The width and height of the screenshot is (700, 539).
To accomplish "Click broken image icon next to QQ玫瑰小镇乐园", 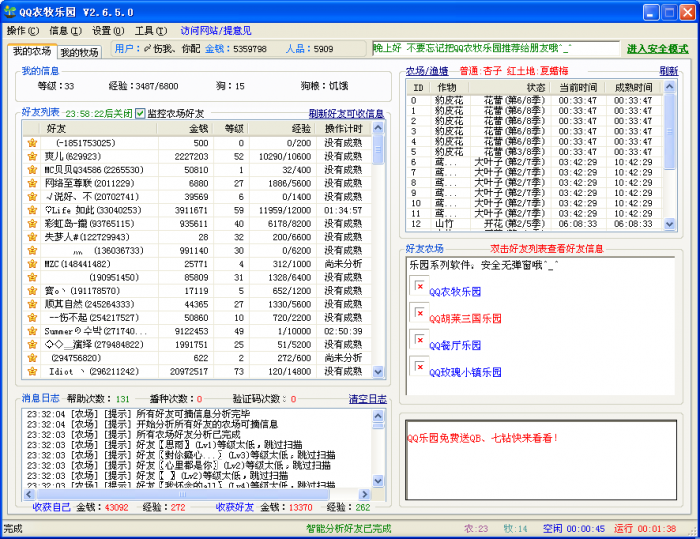I will (x=419, y=366).
